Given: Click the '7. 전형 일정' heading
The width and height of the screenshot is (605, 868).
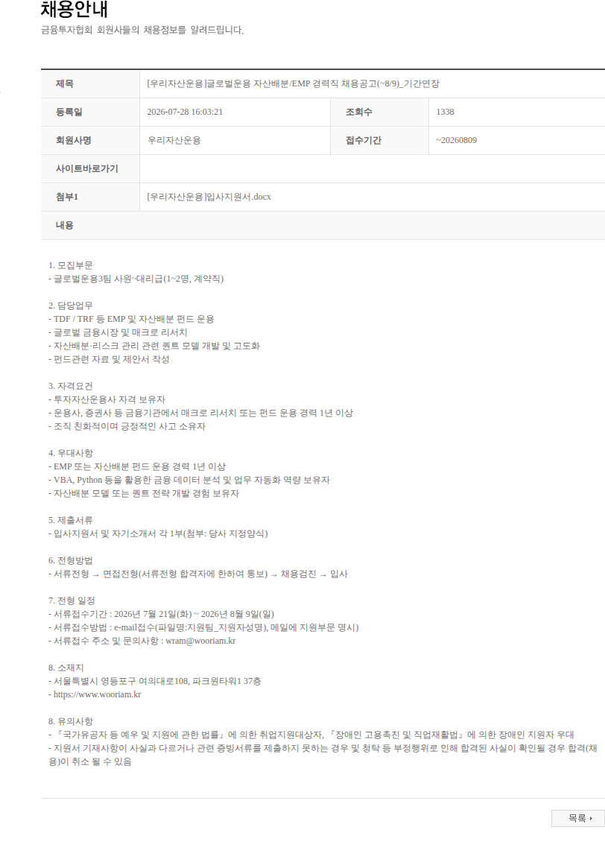Looking at the screenshot, I should (72, 601).
